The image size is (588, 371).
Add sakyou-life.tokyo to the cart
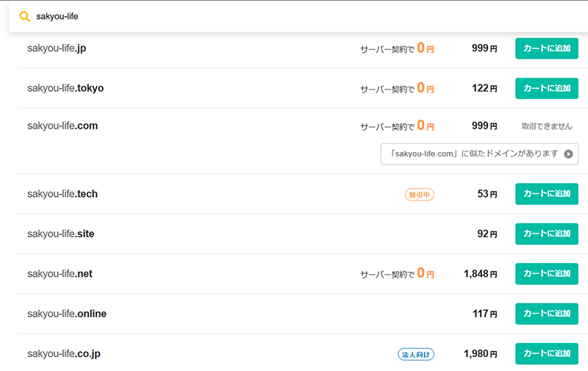click(x=546, y=88)
